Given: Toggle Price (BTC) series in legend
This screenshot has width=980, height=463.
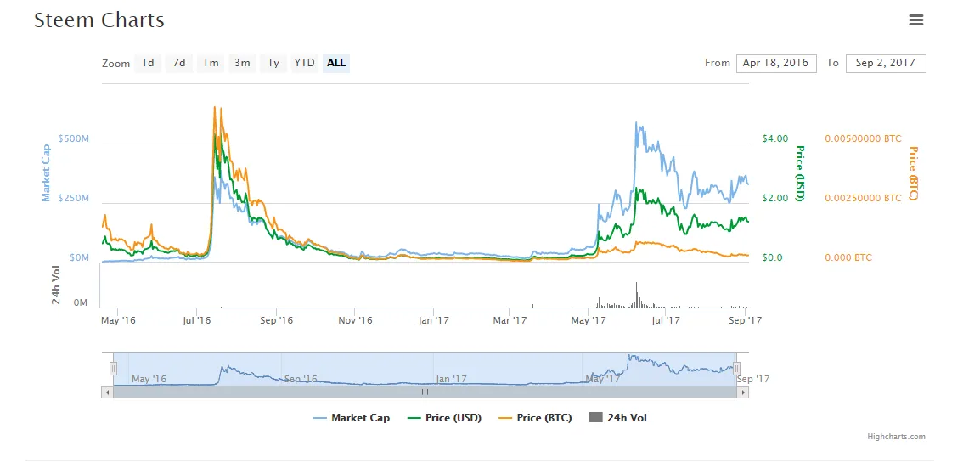Looking at the screenshot, I should 535,418.
